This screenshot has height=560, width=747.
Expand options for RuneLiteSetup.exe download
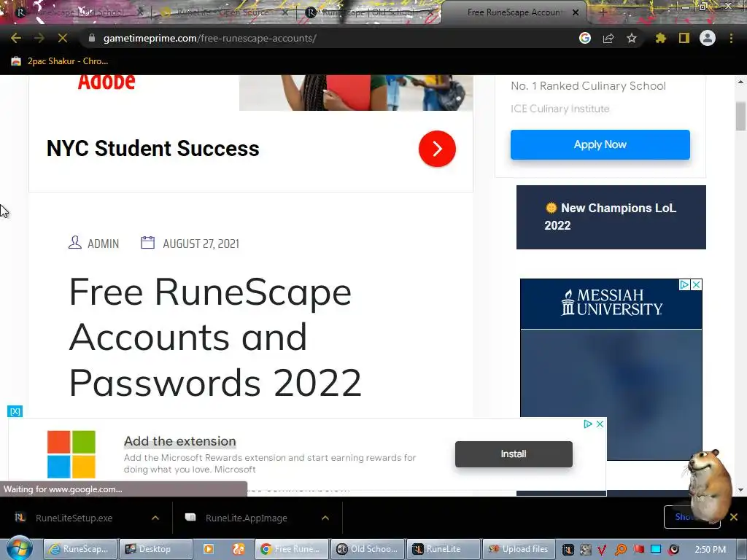155,518
